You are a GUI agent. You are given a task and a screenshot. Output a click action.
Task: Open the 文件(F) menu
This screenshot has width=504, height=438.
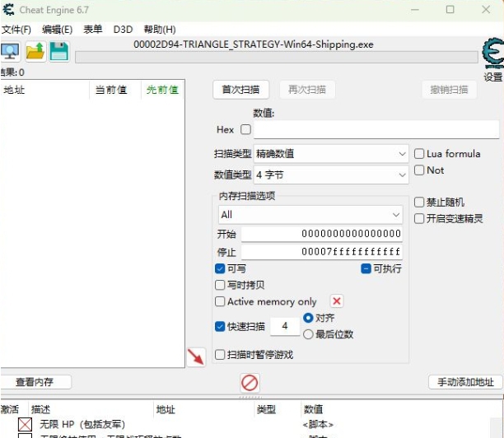16,30
